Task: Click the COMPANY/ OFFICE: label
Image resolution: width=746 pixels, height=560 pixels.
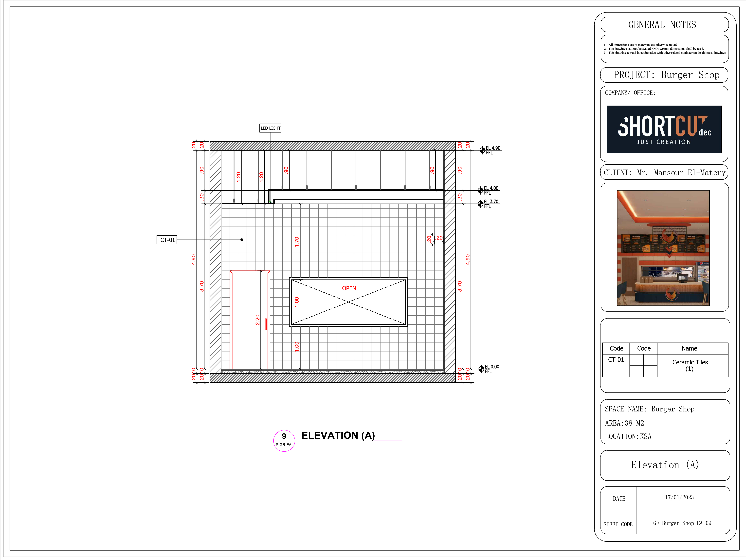Action: (x=630, y=93)
